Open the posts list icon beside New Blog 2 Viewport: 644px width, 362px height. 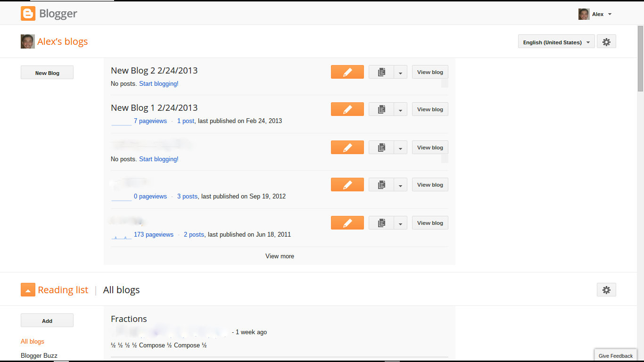coord(381,72)
